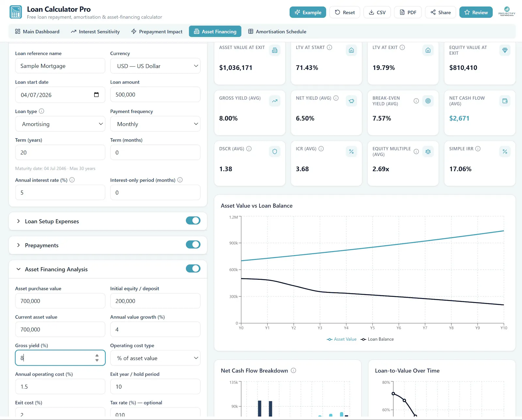Open the Operating cost type dropdown

(x=155, y=358)
